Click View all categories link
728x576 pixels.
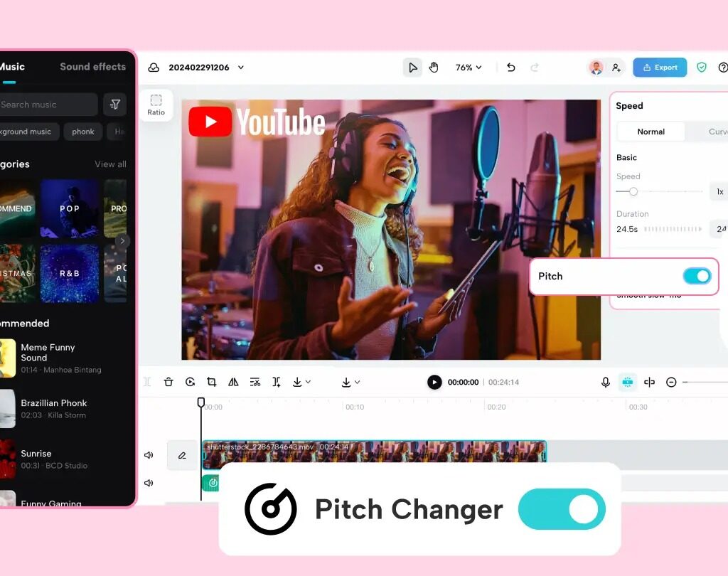[x=110, y=164]
